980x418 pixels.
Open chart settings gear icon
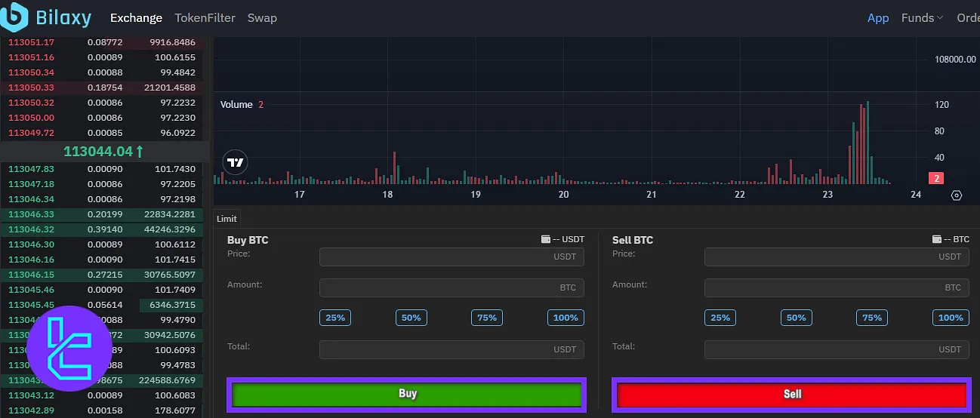coord(957,195)
